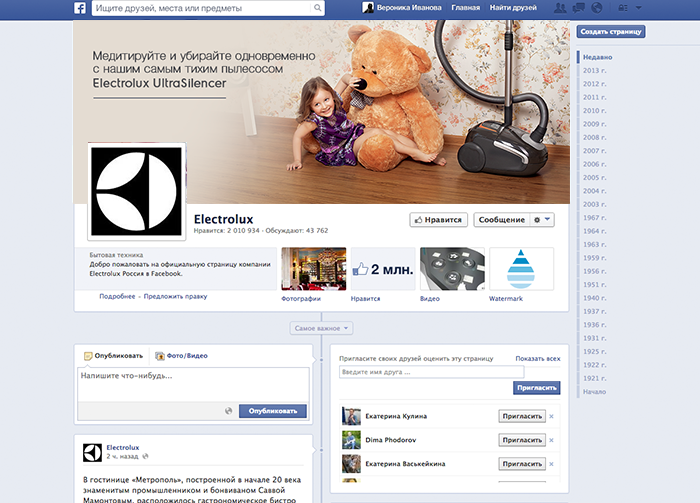The width and height of the screenshot is (700, 503).
Task: Click the blue Пригласить button under the input
Action: click(x=537, y=388)
